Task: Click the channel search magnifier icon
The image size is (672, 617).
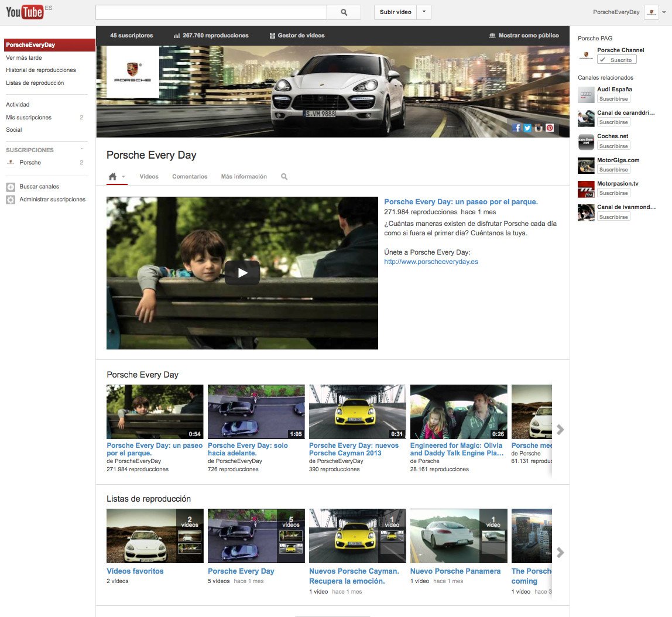Action: pyautogui.click(x=284, y=177)
